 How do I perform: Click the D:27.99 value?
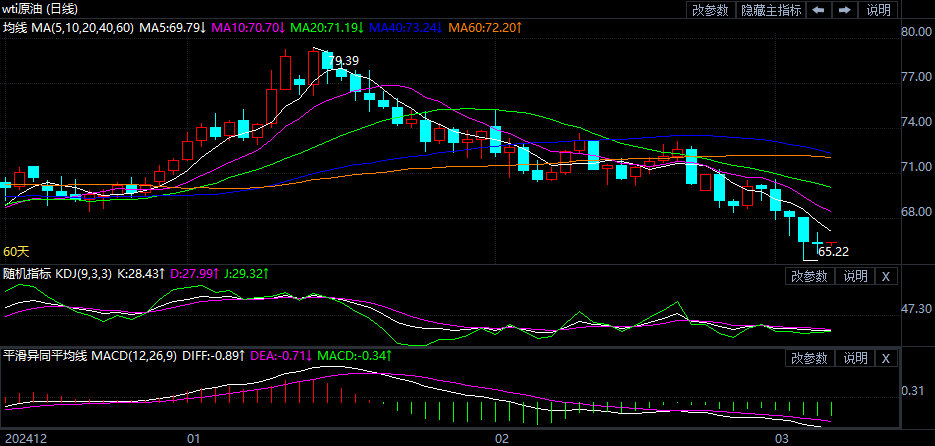194,274
